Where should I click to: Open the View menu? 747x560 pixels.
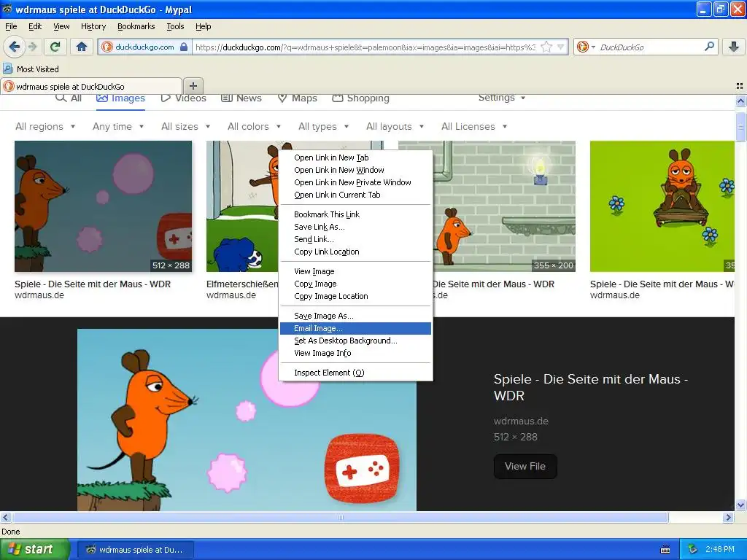(x=61, y=26)
